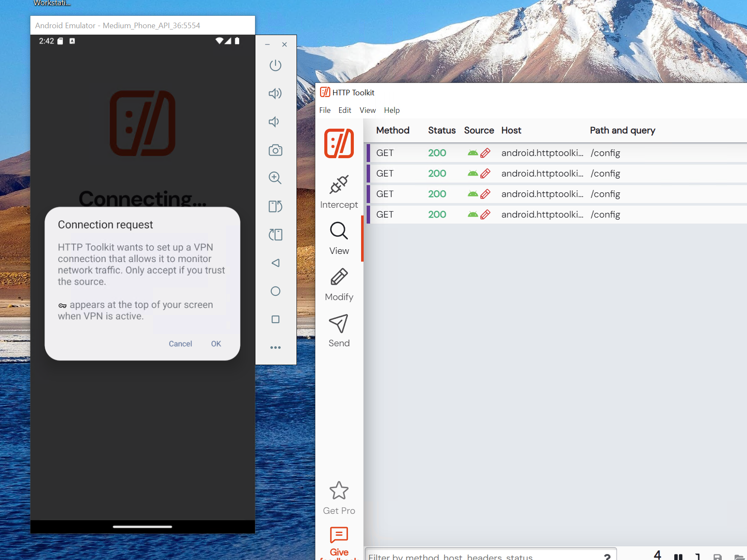The width and height of the screenshot is (747, 560).
Task: Select the 200 status in third request row
Action: [437, 194]
